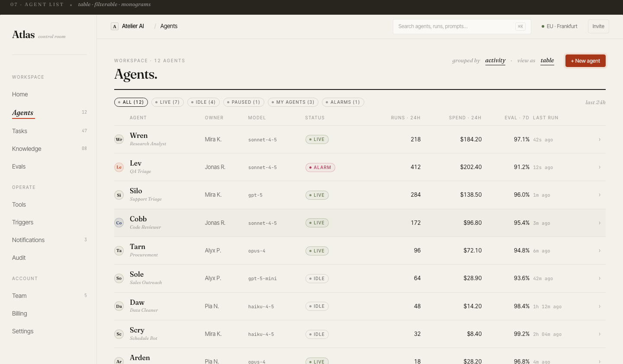Screen dimensions: 623x364
Task: Open the Silo row chevron arrow
Action: (x=599, y=195)
